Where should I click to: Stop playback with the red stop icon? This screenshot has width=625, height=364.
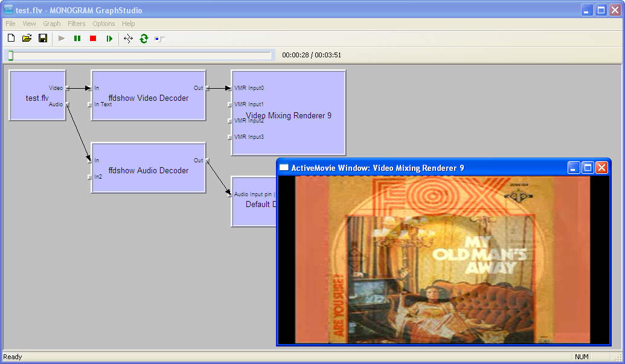(x=93, y=38)
